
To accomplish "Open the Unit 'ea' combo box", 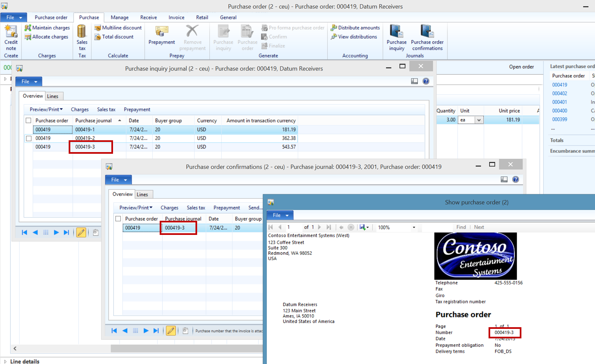I will (479, 120).
